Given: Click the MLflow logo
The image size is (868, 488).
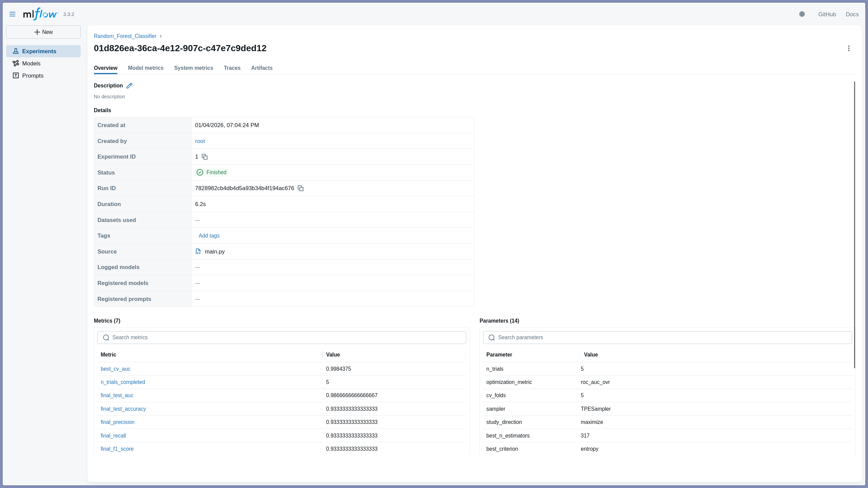Looking at the screenshot, I should pyautogui.click(x=41, y=14).
